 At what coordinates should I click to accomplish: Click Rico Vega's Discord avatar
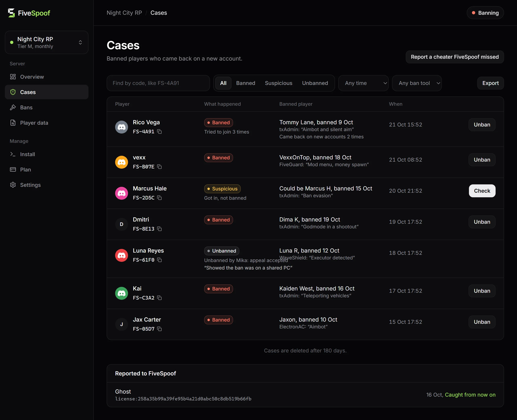point(122,127)
